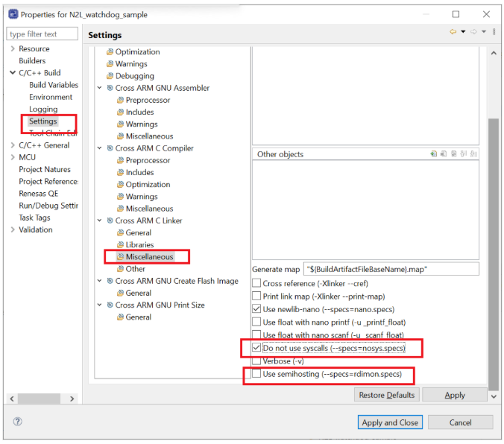The image size is (504, 444).
Task: Click the back navigation arrow icon
Action: coord(453,31)
